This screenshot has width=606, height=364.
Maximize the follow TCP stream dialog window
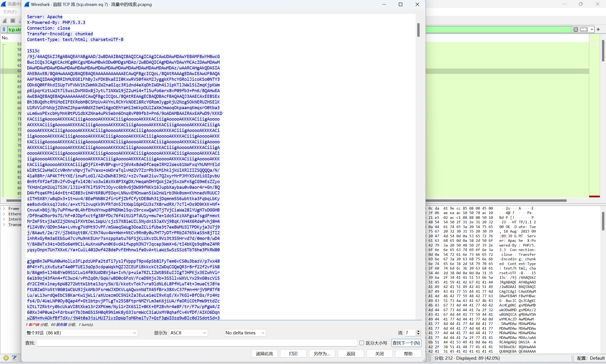coord(400,4)
